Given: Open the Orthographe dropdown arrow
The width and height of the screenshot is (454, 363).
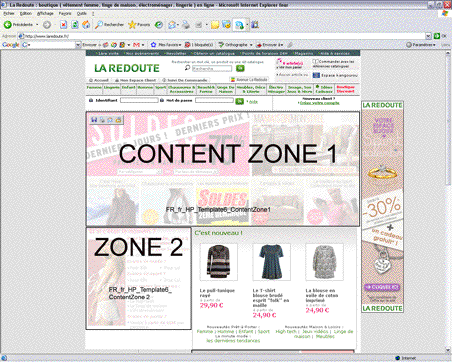Looking at the screenshot, I should (251, 45).
